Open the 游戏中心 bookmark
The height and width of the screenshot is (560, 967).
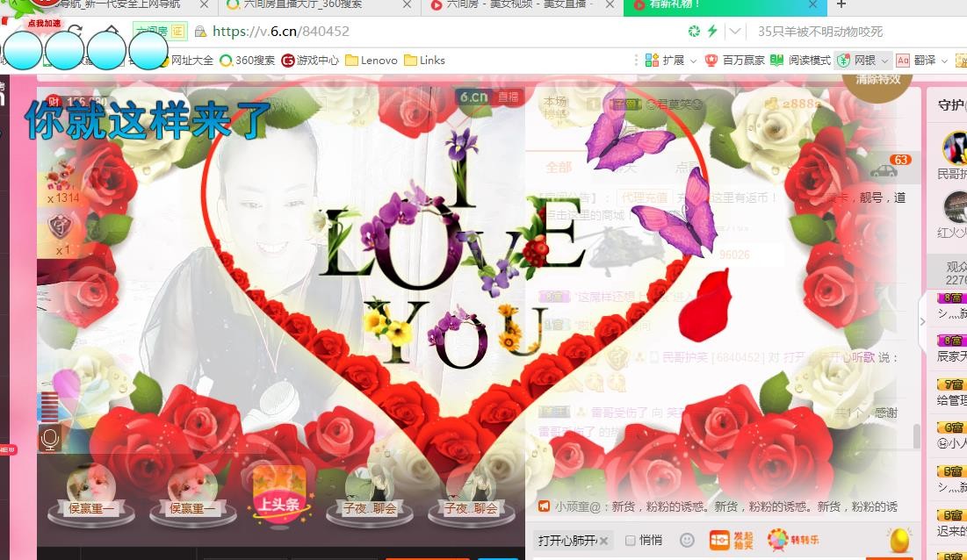click(310, 61)
